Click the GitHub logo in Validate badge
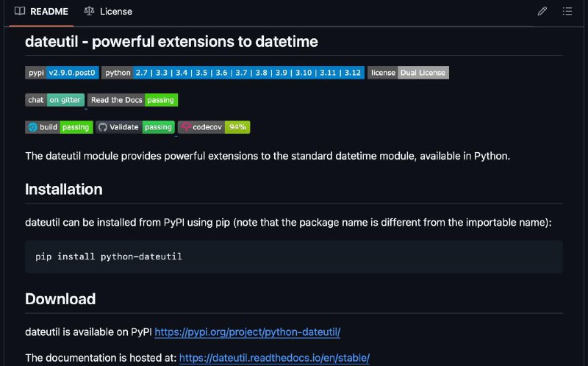The image size is (588, 366). coord(102,127)
